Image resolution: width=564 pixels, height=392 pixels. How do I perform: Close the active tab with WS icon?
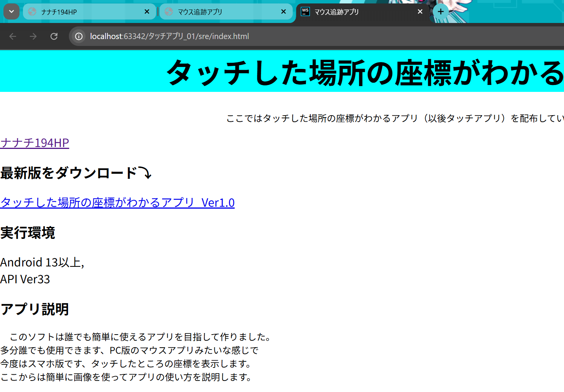click(420, 12)
